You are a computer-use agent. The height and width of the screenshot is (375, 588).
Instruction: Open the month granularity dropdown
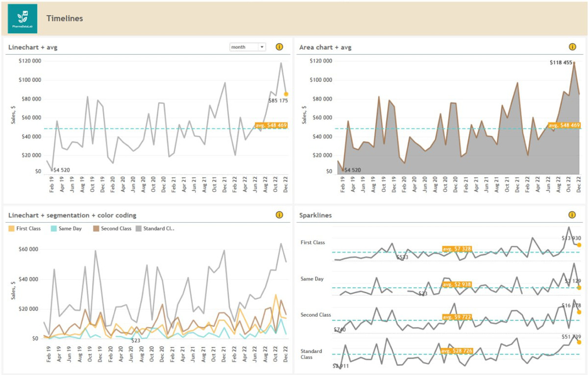tap(248, 47)
